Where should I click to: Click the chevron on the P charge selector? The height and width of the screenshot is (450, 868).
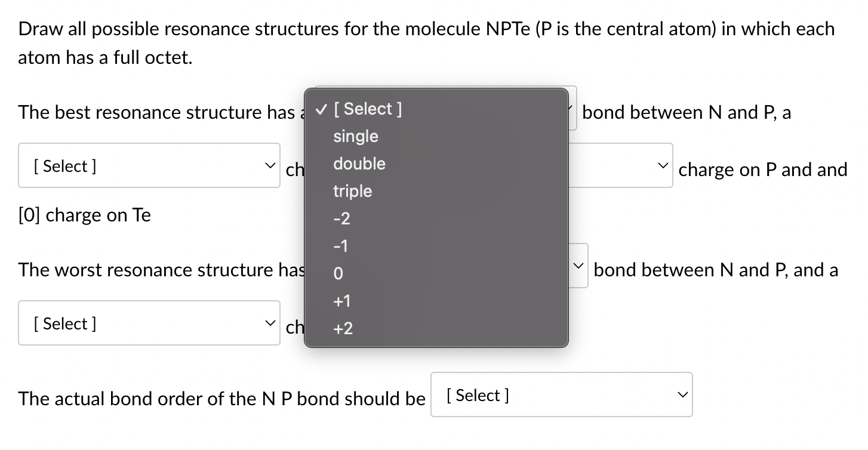(x=663, y=165)
